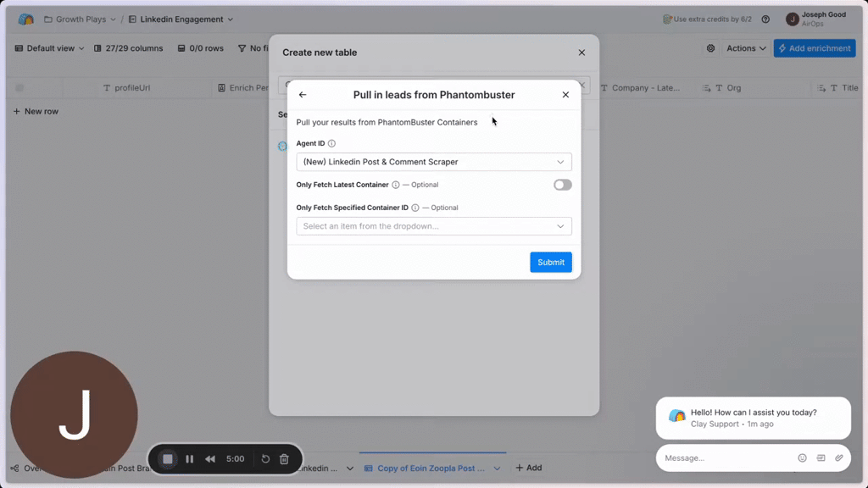Show Only Fetch Specified Container ID info icon
This screenshot has height=488, width=868.
[x=415, y=208]
